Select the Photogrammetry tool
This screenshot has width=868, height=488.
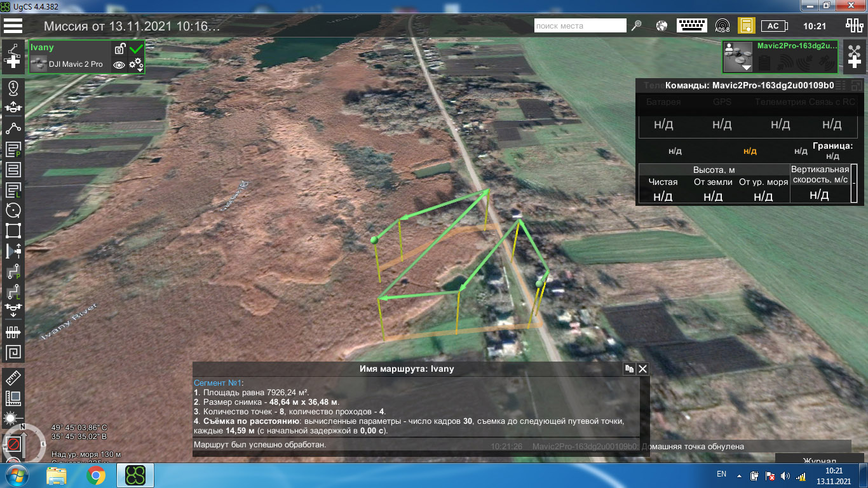[13, 150]
